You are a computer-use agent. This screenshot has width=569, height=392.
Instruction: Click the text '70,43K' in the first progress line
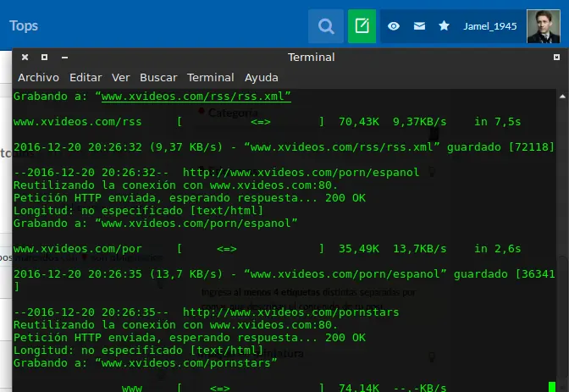(359, 122)
